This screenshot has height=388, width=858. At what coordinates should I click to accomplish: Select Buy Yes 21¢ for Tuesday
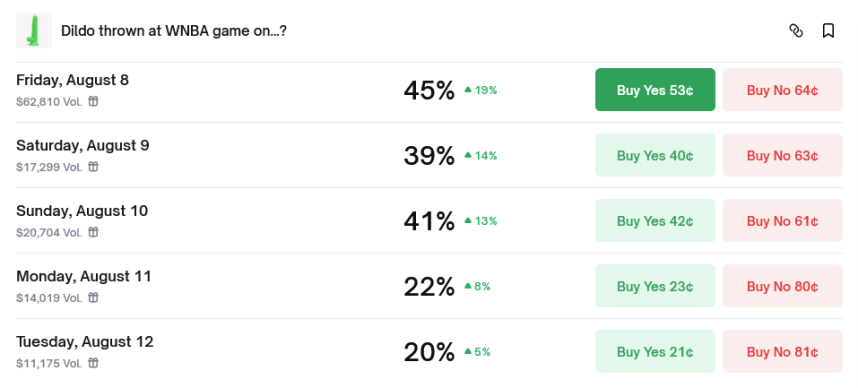point(655,351)
